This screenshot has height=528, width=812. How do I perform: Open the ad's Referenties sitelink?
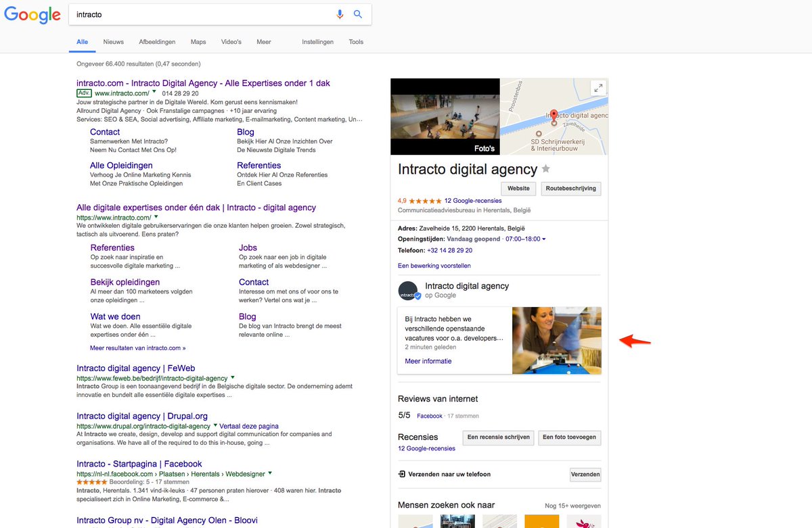258,165
